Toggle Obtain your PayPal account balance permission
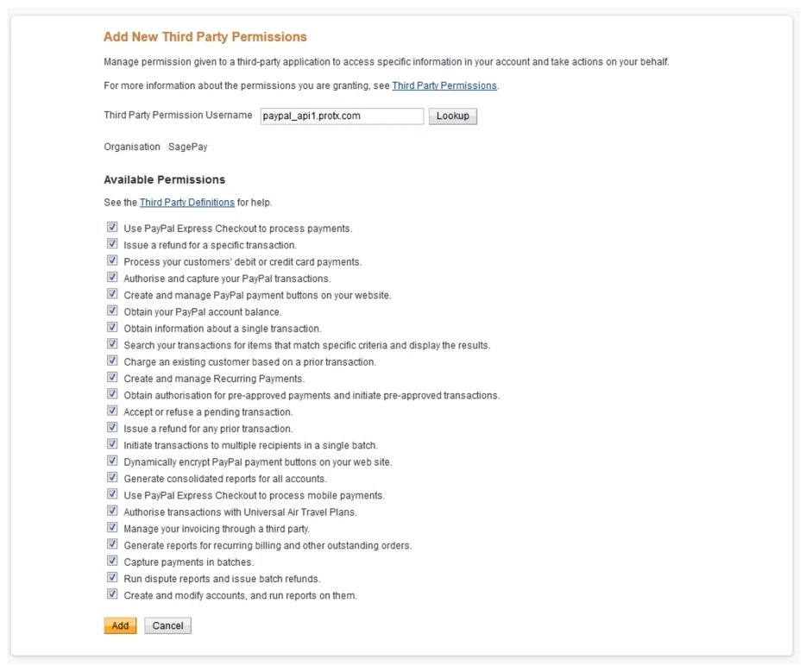The image size is (806, 672). [x=112, y=311]
